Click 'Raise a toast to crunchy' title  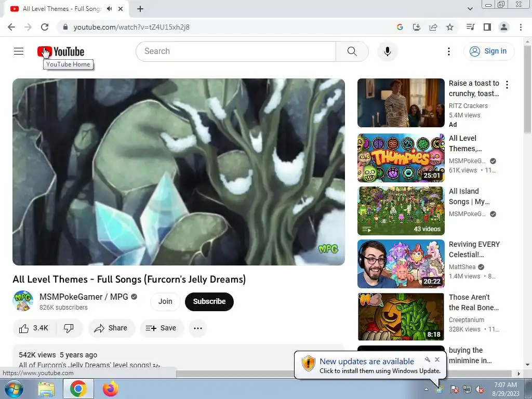click(474, 88)
